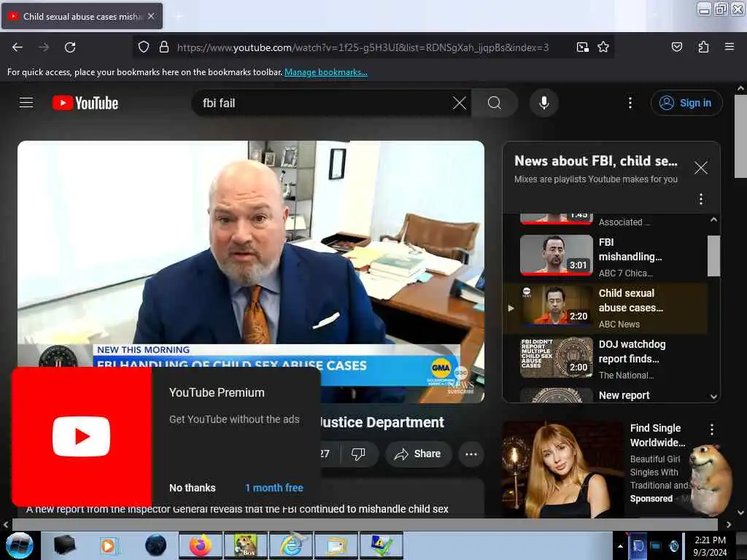Open a new tab with plus button
Image resolution: width=747 pixels, height=560 pixels.
coord(178,17)
